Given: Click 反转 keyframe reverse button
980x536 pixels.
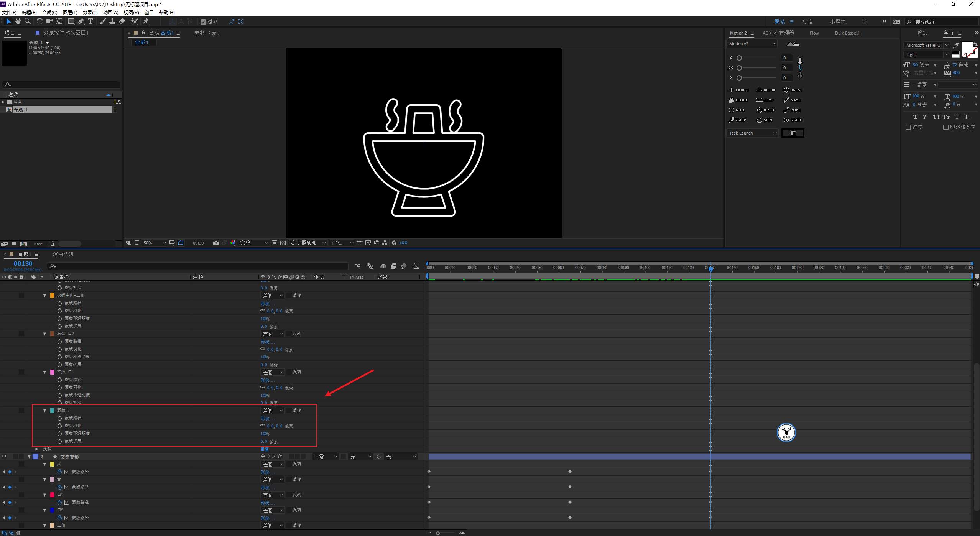Looking at the screenshot, I should [x=297, y=410].
